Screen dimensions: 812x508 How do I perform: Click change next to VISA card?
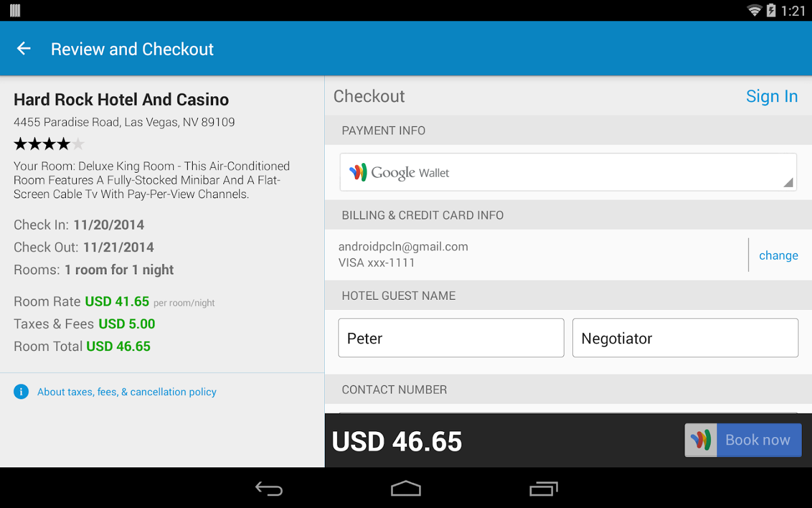(778, 255)
